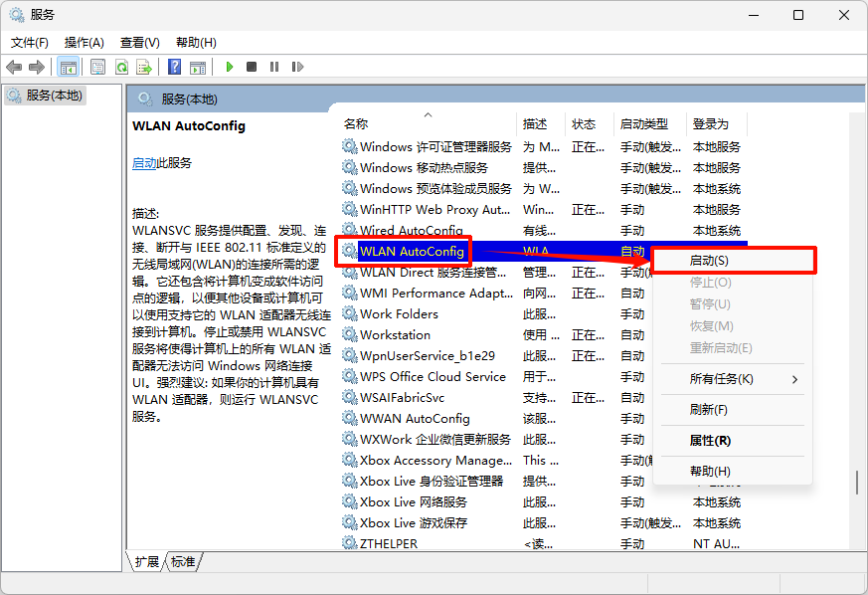Select WMI Performance Adapt... service
Screen dimensions: 868x595
point(436,294)
